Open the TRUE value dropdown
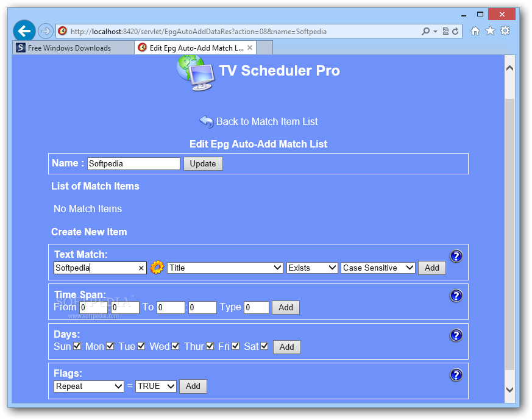The image size is (532, 420). point(156,386)
